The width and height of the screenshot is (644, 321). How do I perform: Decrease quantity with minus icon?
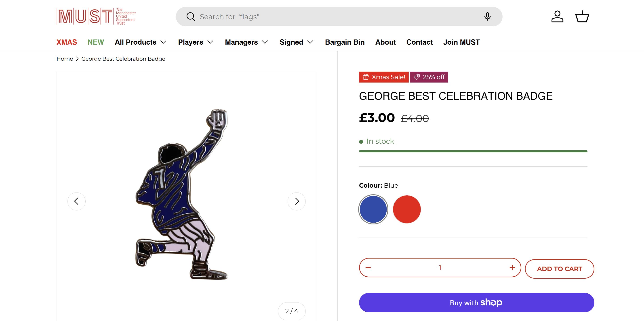pyautogui.click(x=368, y=268)
